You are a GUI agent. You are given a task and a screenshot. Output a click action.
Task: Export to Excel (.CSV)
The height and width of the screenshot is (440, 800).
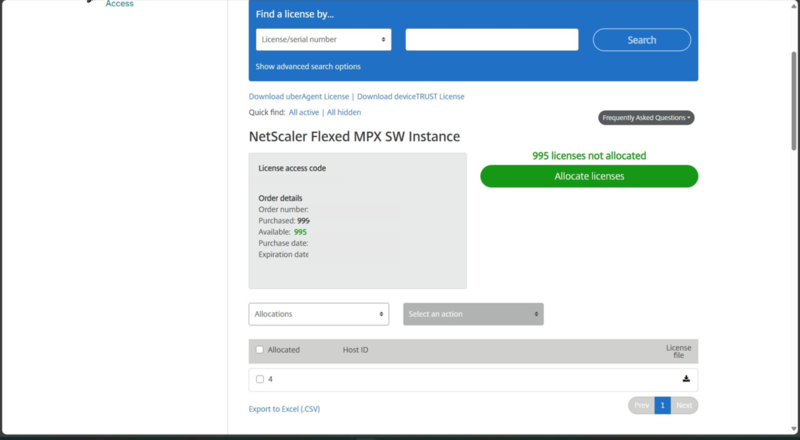pyautogui.click(x=284, y=409)
